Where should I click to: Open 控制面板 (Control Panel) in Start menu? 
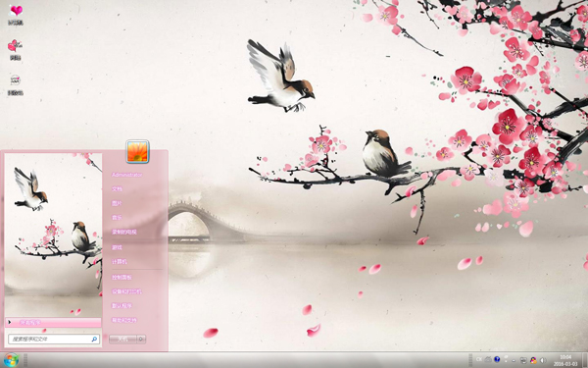[122, 277]
